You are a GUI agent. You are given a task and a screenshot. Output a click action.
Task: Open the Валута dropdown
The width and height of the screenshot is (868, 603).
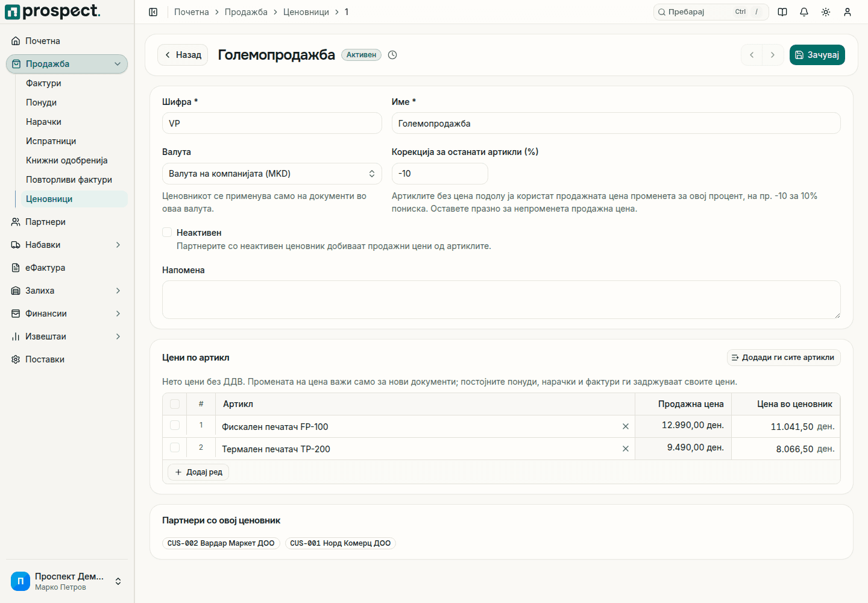coord(272,174)
